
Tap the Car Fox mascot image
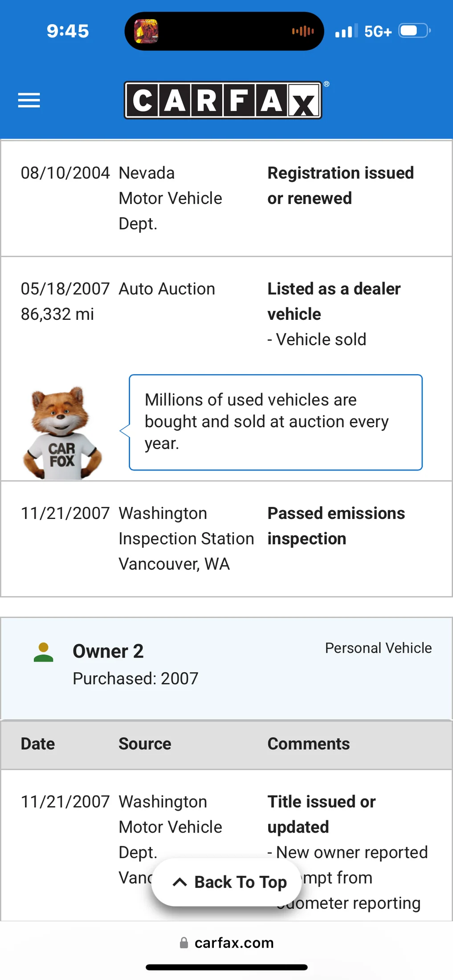point(62,433)
